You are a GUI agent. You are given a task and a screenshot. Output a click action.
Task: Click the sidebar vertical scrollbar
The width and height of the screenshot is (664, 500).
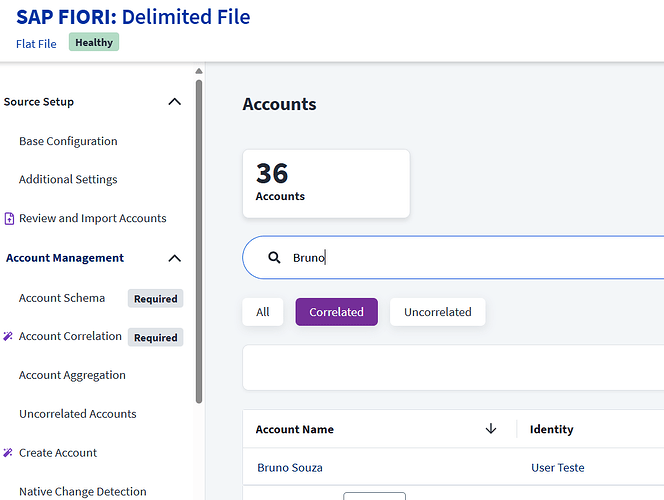point(199,240)
